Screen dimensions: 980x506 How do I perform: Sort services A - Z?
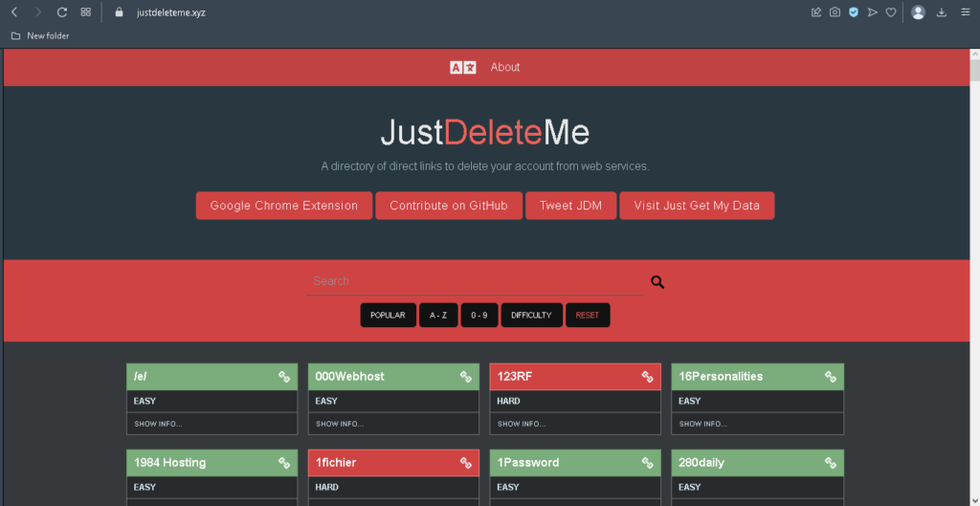pyautogui.click(x=438, y=316)
